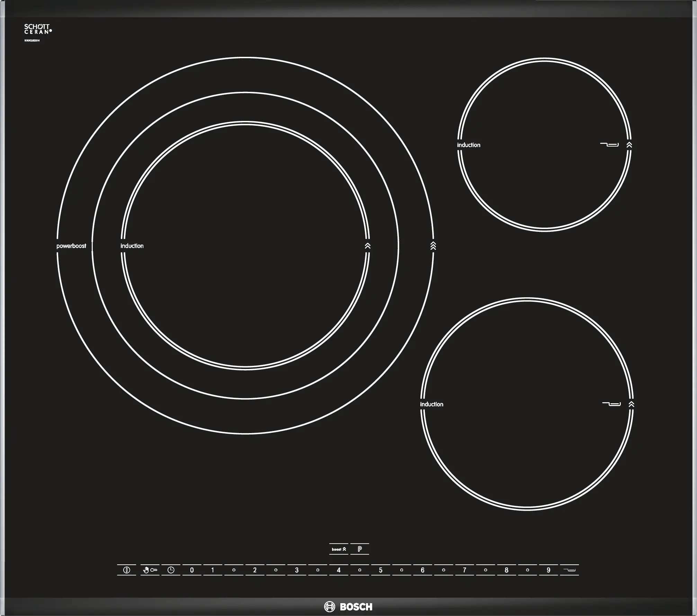Tap the childproof lock hand-key icon
The height and width of the screenshot is (616, 697).
pos(150,570)
